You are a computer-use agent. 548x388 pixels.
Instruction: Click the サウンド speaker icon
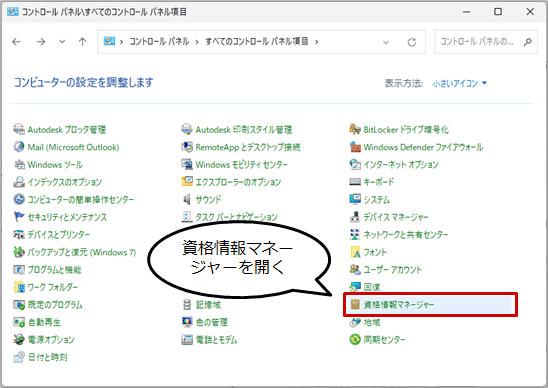pyautogui.click(x=187, y=199)
